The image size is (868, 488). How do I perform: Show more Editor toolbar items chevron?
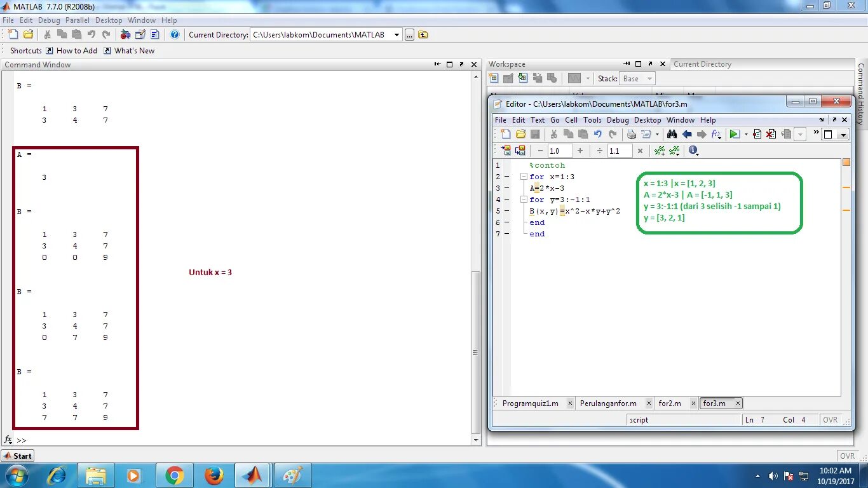click(817, 133)
